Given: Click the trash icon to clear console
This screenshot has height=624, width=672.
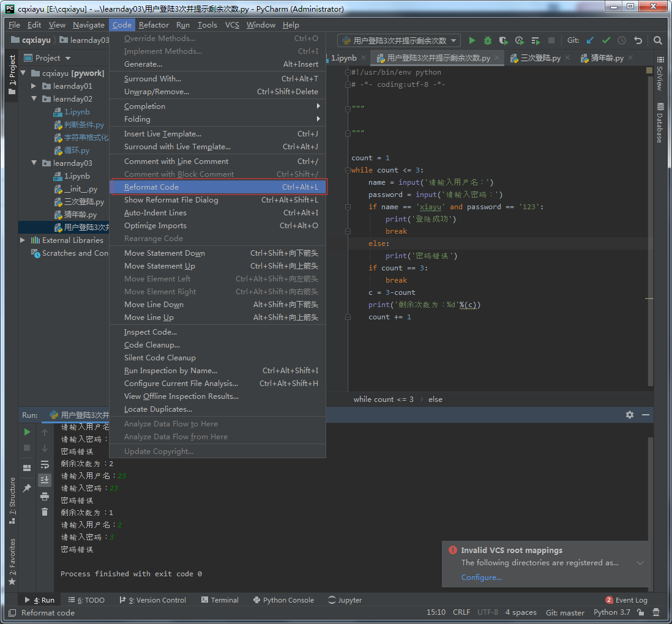Looking at the screenshot, I should (x=45, y=511).
